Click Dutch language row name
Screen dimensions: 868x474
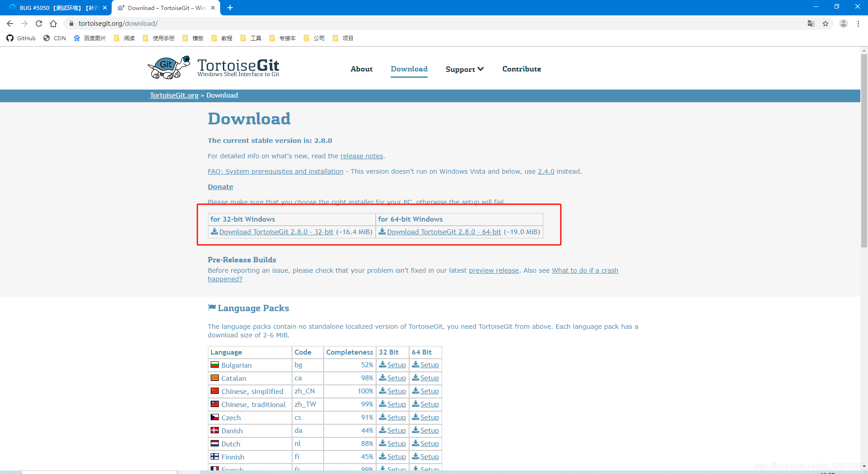231,444
